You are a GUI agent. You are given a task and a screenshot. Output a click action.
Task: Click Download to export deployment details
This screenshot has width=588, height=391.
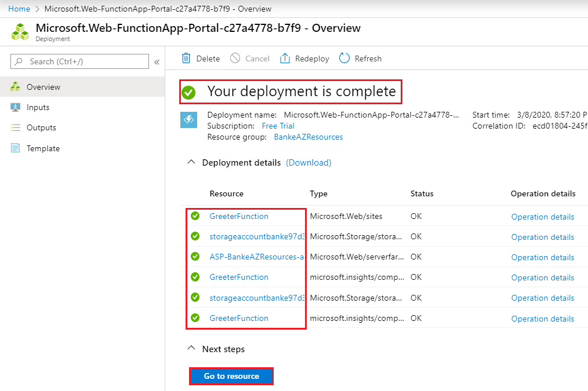click(x=308, y=163)
